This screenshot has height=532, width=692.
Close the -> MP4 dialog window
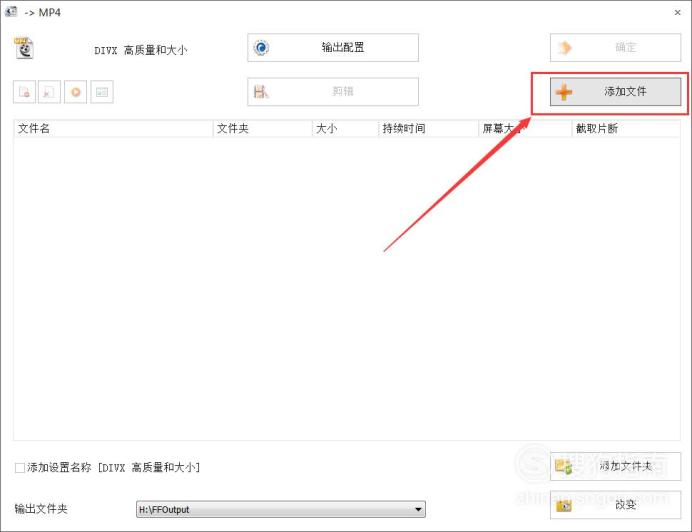[677, 13]
